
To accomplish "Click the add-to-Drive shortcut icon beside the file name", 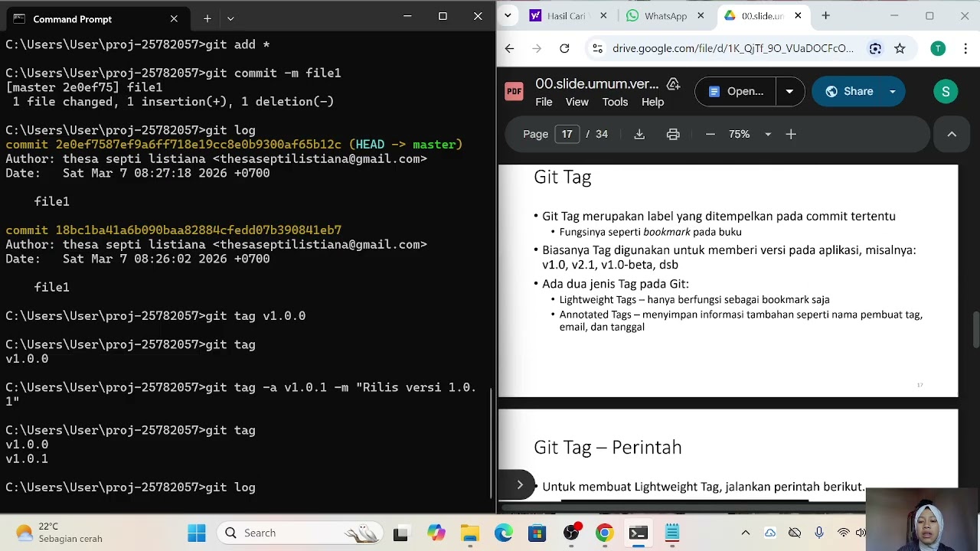I will coord(673,83).
